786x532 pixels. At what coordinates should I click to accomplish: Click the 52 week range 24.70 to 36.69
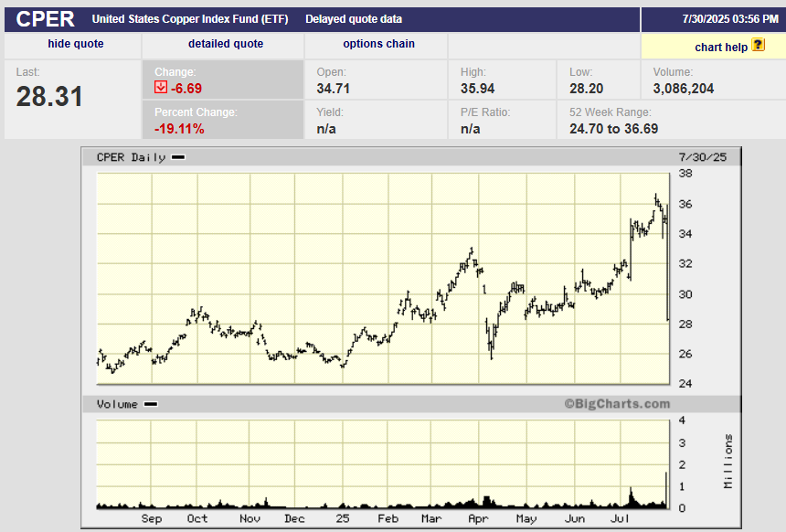tap(613, 129)
